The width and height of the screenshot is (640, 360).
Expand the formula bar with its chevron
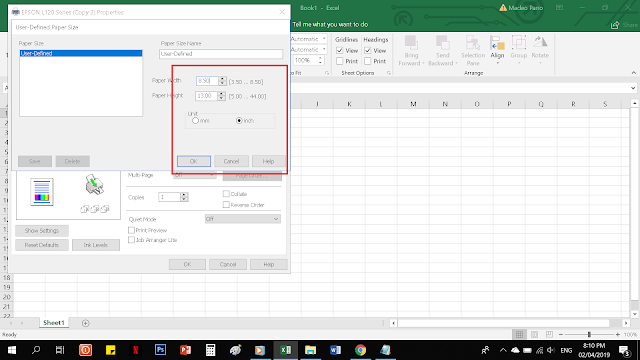pos(633,88)
